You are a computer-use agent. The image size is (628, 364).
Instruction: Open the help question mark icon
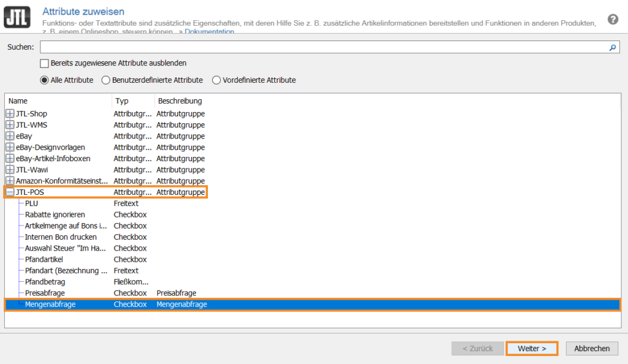click(x=613, y=19)
